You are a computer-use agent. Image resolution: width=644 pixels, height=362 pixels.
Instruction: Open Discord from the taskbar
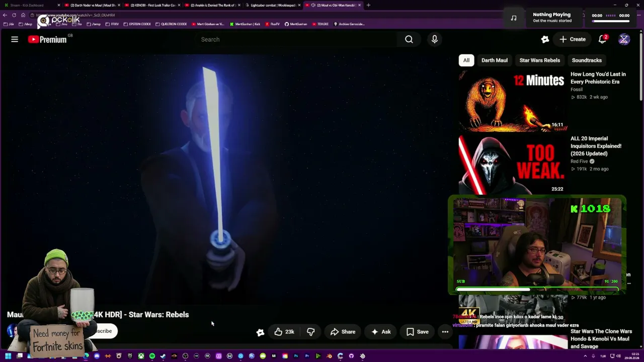coord(97,356)
